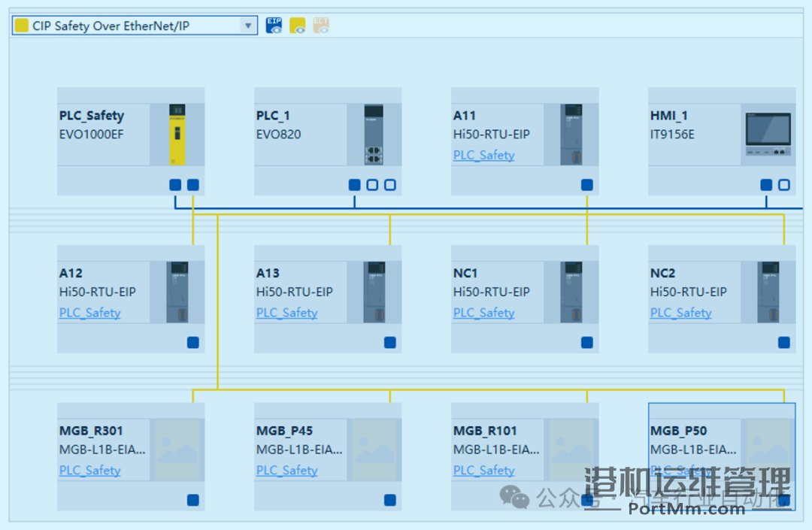Select the PLC_1 EVO820 controller image
This screenshot has width=812, height=530.
(x=373, y=135)
